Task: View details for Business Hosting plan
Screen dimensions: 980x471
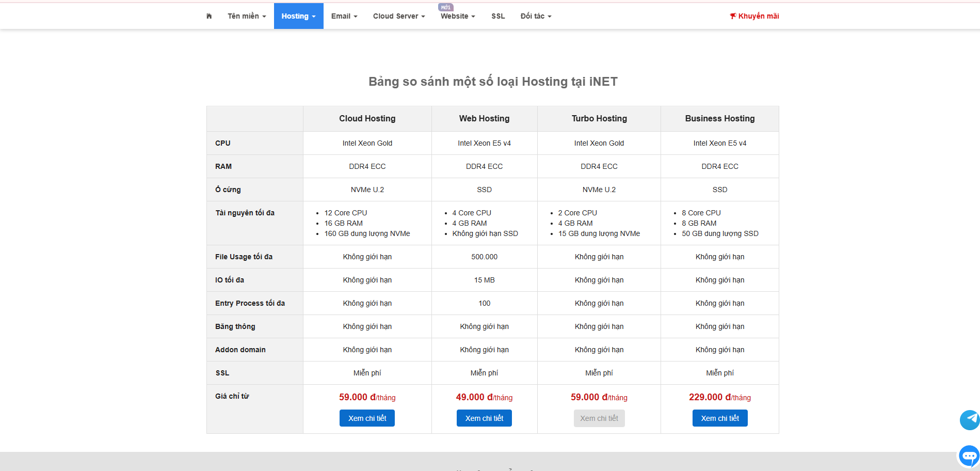Action: pyautogui.click(x=719, y=418)
